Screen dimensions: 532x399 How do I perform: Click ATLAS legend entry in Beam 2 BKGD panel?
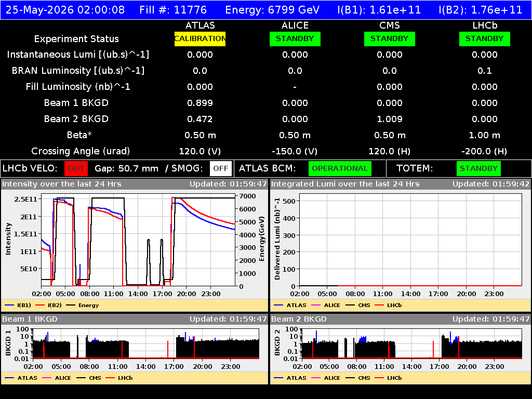(290, 378)
